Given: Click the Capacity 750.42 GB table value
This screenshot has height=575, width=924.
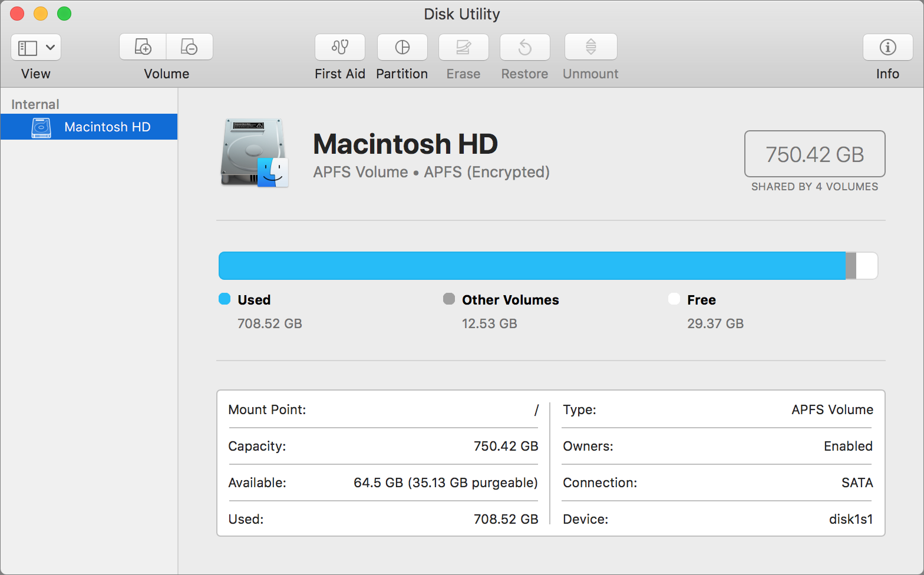Looking at the screenshot, I should click(506, 446).
